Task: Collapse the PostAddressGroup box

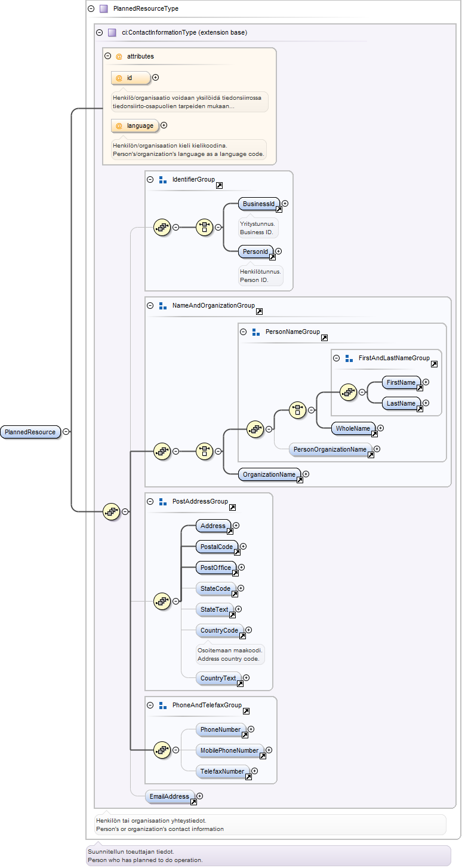Action: [150, 501]
